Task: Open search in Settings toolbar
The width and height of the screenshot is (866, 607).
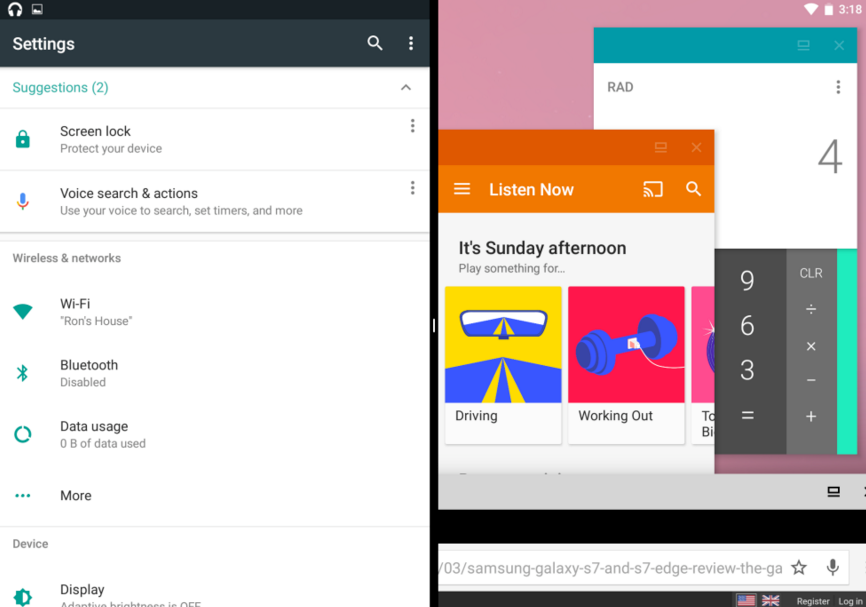Action: 374,43
